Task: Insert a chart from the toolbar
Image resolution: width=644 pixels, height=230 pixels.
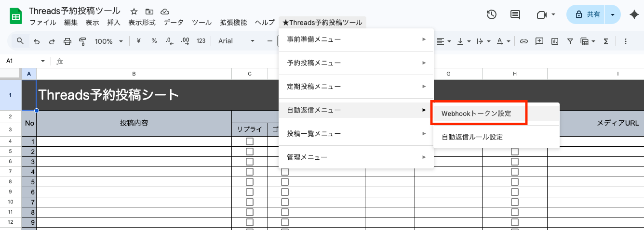Action: (555, 41)
